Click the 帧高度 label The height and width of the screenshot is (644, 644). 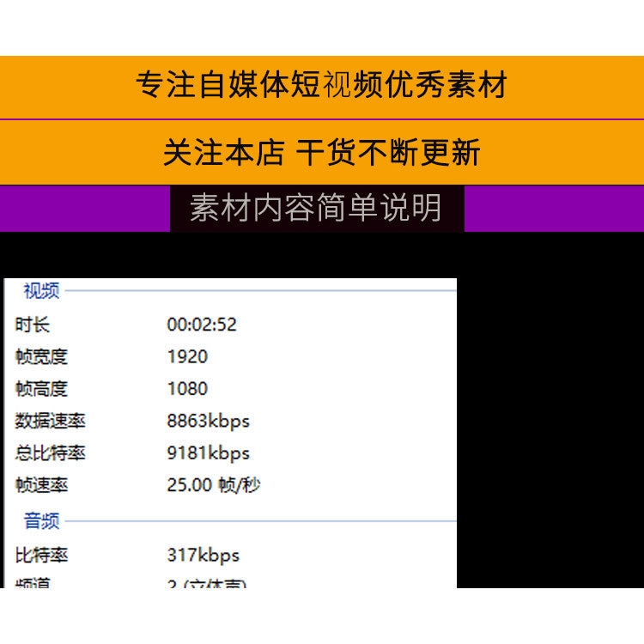point(41,388)
